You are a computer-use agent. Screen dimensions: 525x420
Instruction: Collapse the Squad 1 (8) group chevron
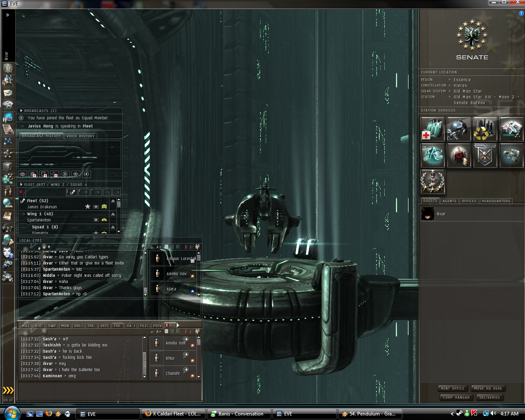[x=113, y=227]
